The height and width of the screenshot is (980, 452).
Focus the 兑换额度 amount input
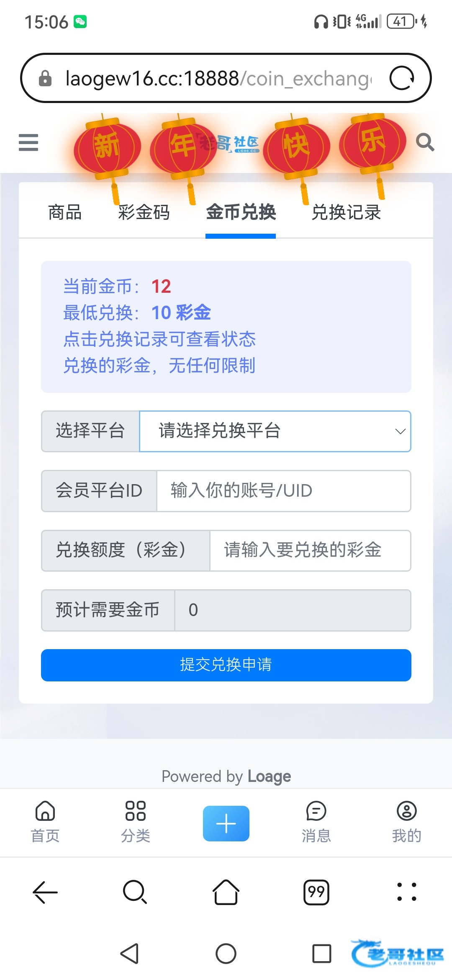tap(310, 550)
